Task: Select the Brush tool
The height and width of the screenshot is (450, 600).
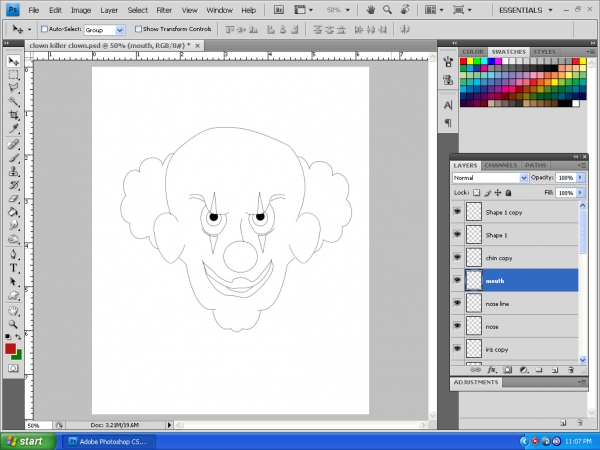Action: coord(13,158)
